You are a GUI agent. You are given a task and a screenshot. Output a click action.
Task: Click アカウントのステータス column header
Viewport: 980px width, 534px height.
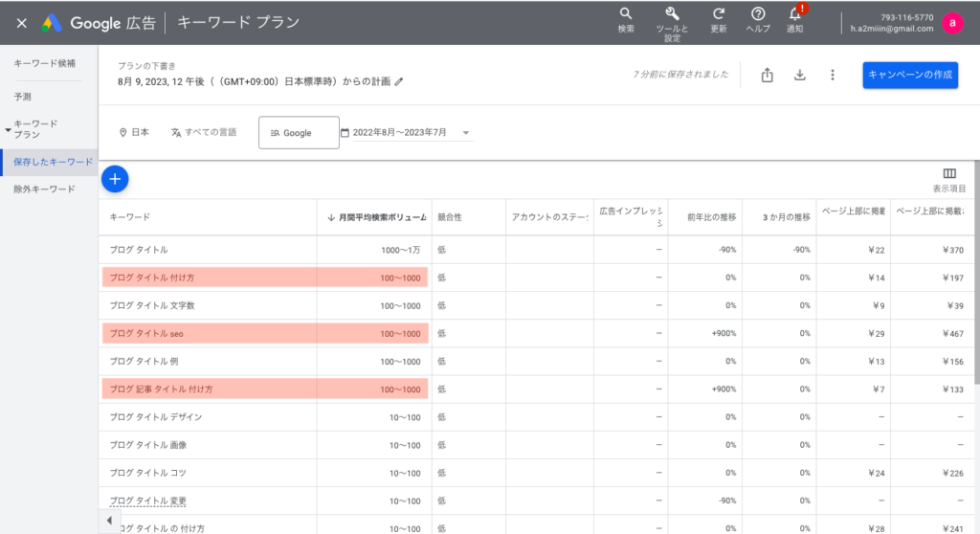point(549,217)
